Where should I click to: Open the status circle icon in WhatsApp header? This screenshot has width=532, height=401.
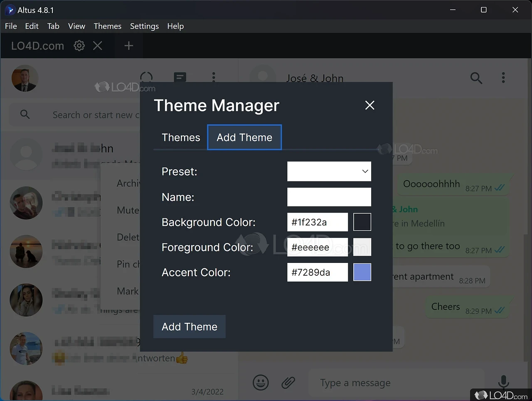coord(146,77)
